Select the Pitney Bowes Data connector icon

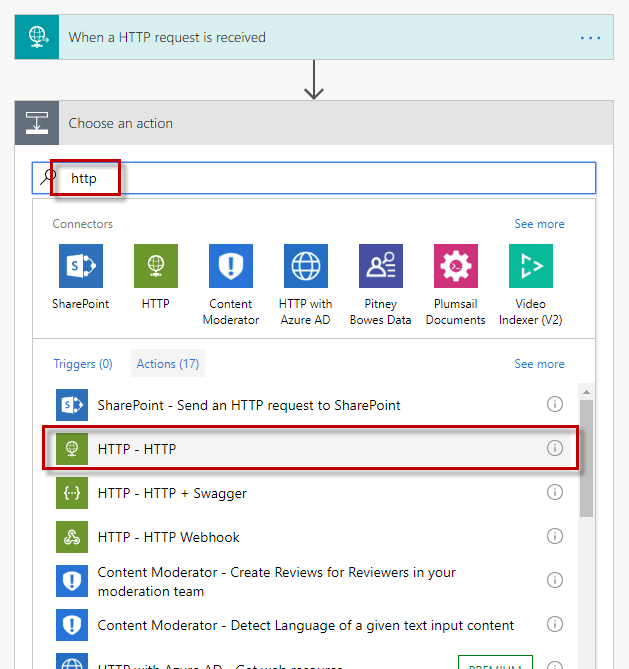click(x=381, y=266)
